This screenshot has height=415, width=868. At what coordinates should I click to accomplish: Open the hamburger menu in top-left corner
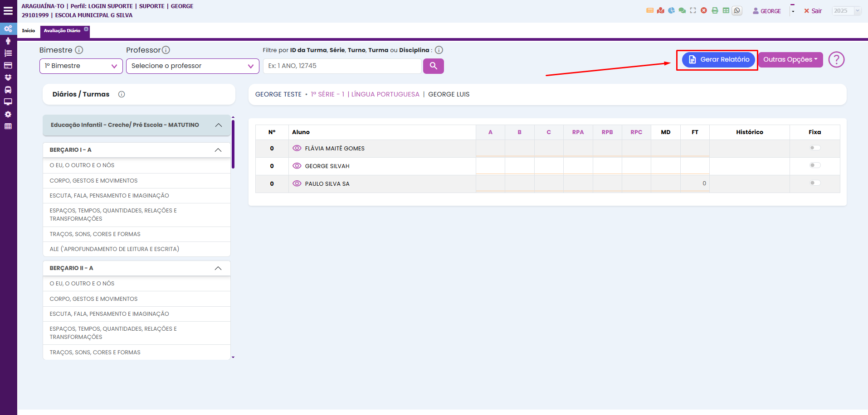click(8, 11)
